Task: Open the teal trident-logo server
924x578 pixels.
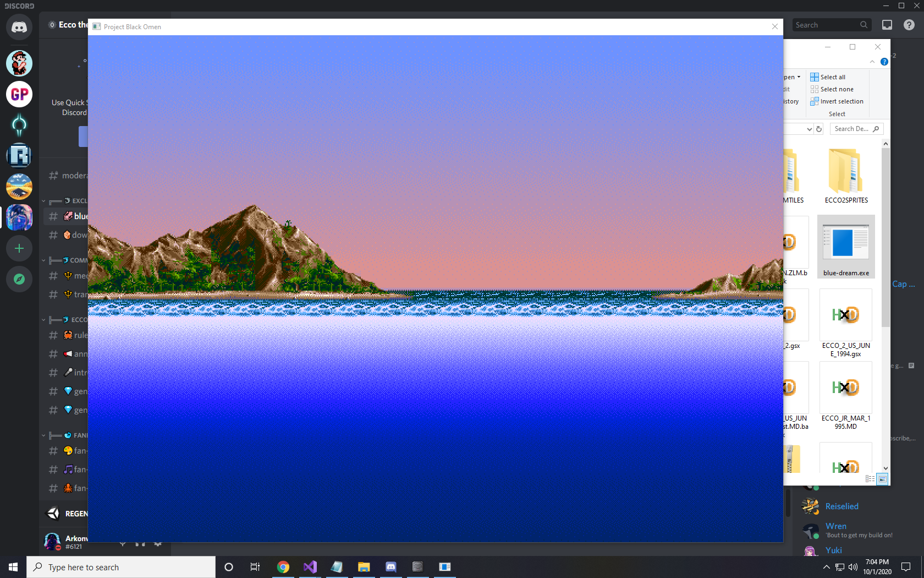Action: 19,125
